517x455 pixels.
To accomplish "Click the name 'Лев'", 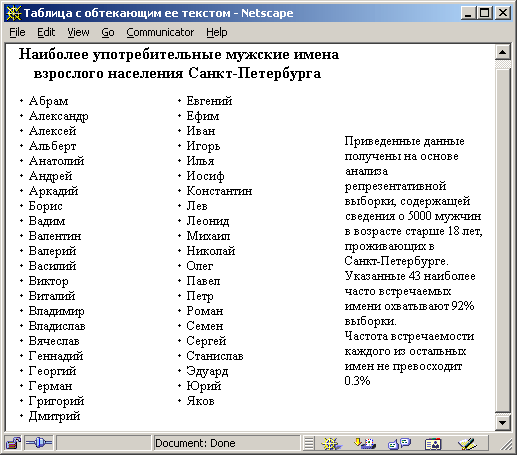I will (197, 206).
